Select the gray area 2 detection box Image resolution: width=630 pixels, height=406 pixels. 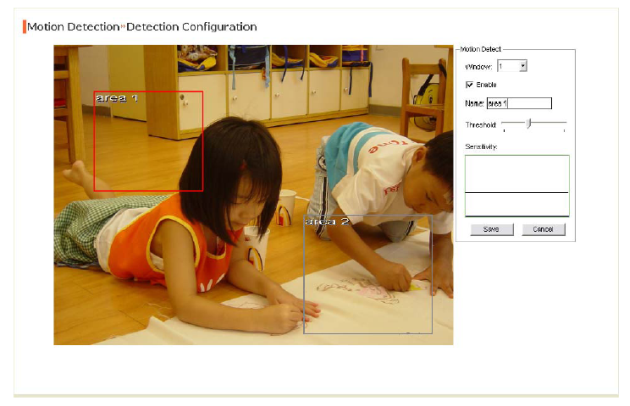click(x=368, y=275)
